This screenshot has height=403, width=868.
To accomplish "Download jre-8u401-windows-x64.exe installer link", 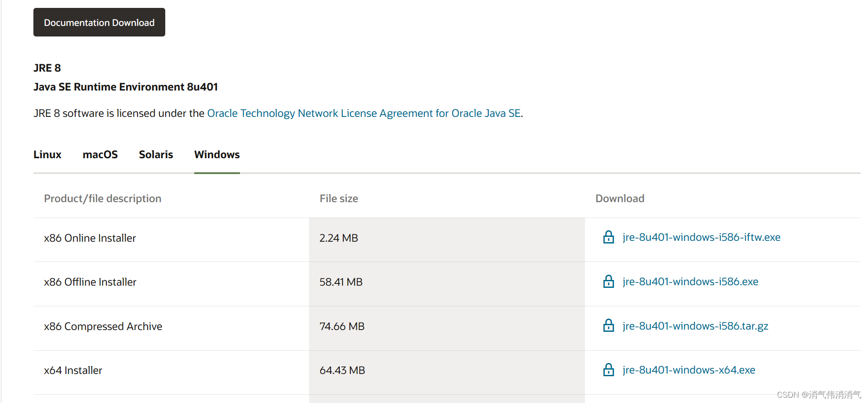I will point(689,370).
